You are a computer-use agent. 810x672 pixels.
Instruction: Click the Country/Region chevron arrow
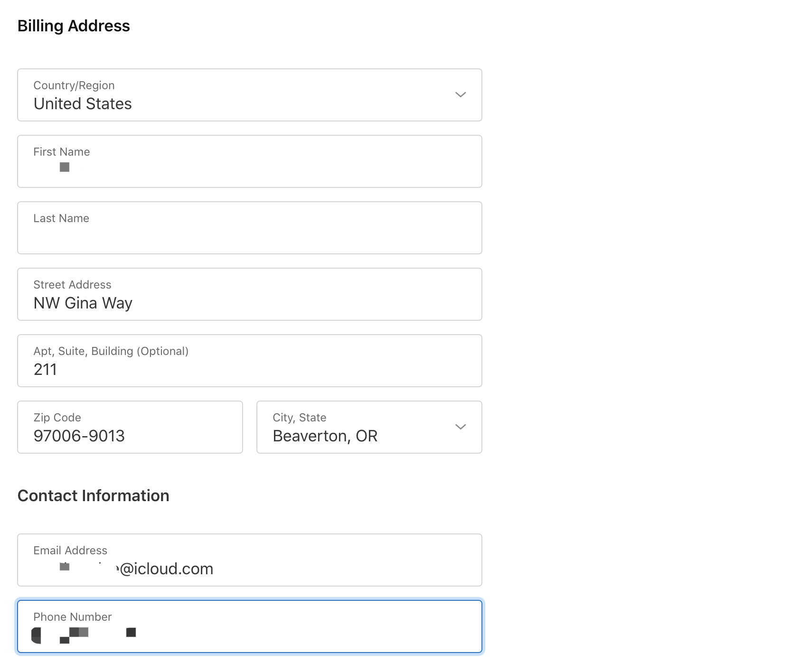pyautogui.click(x=460, y=95)
